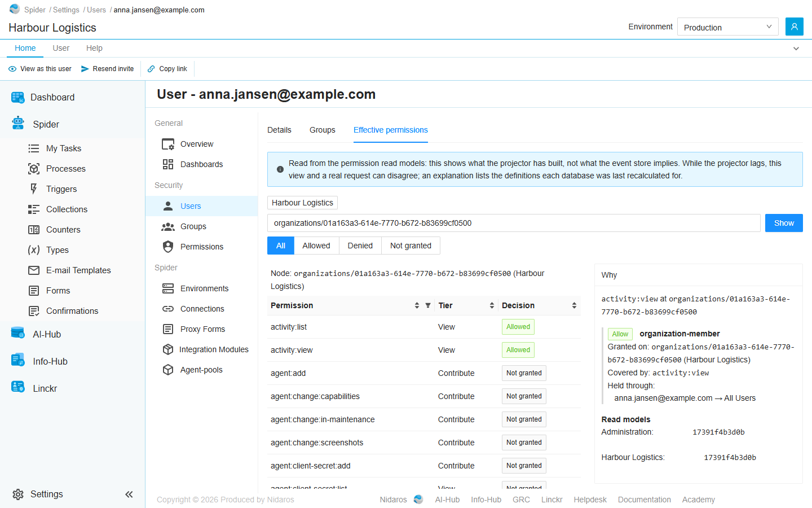Sort by the Decision column arrows
Viewport: 812px width, 508px height.
click(574, 305)
